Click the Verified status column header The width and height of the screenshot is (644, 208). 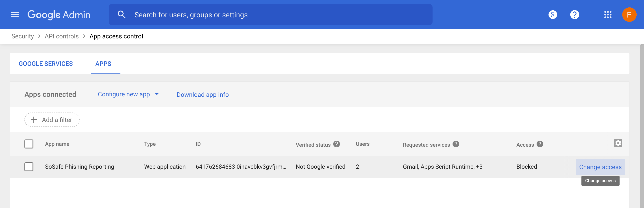pyautogui.click(x=313, y=145)
